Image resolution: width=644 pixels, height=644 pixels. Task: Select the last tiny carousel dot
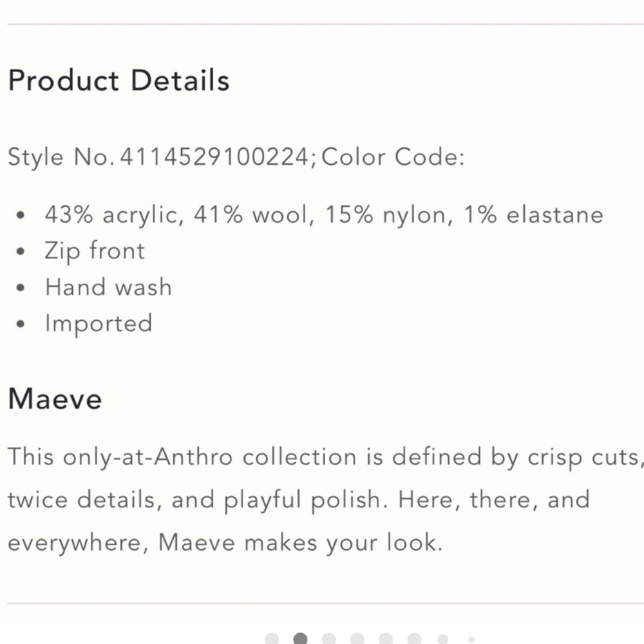click(x=471, y=640)
